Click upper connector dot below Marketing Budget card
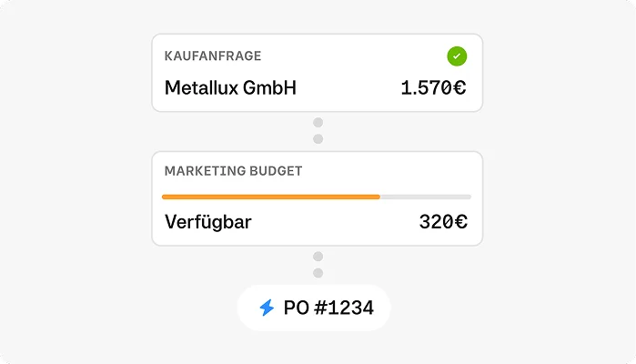Screen dimensions: 636x364 pos(318,257)
